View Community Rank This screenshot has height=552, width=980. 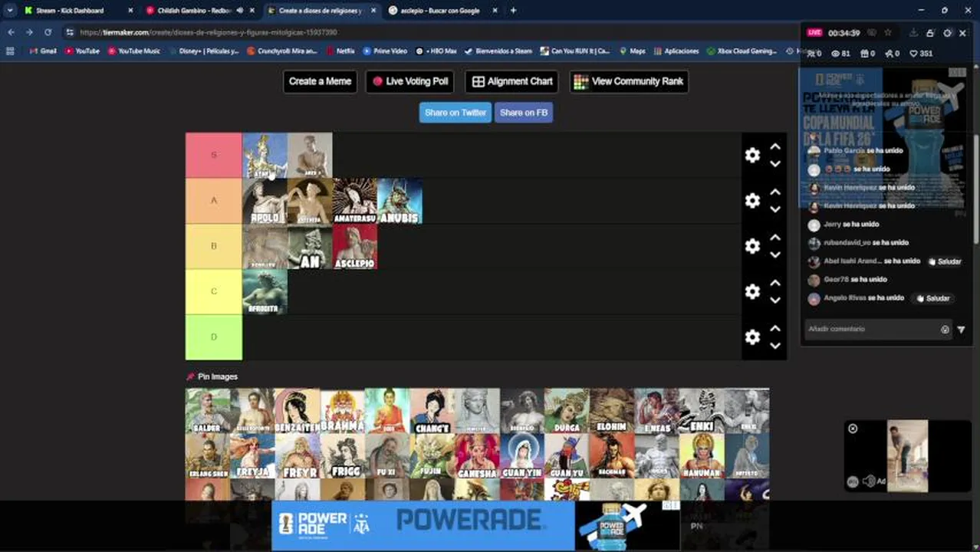629,81
